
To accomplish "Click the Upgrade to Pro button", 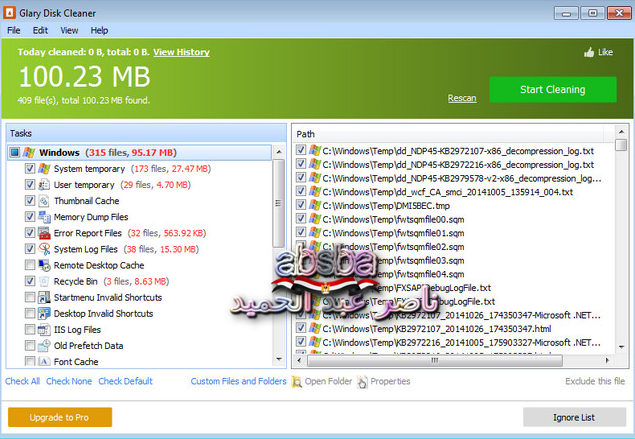I will (x=60, y=417).
